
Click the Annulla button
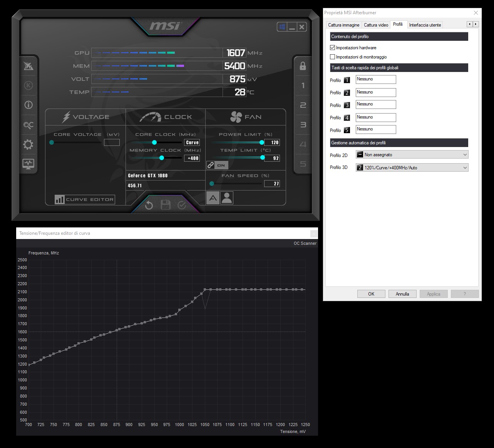tap(402, 294)
